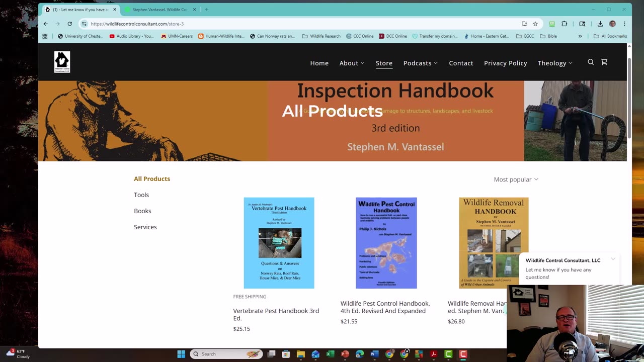Click the Task View taskbar icon

click(x=271, y=354)
